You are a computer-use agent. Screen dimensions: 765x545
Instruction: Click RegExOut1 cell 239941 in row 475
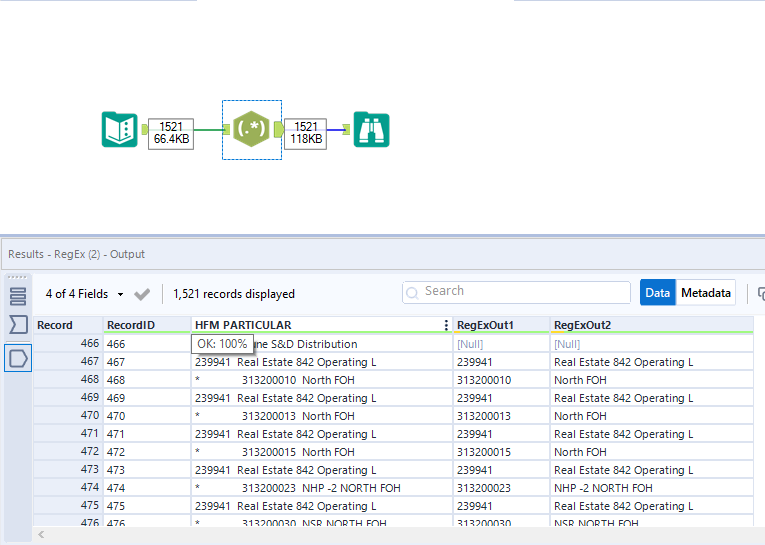501,506
